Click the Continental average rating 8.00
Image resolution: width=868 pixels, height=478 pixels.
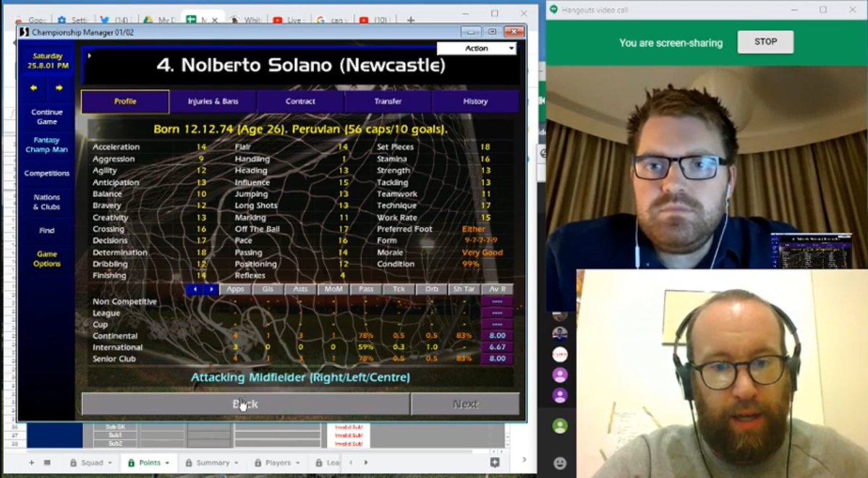(x=497, y=336)
